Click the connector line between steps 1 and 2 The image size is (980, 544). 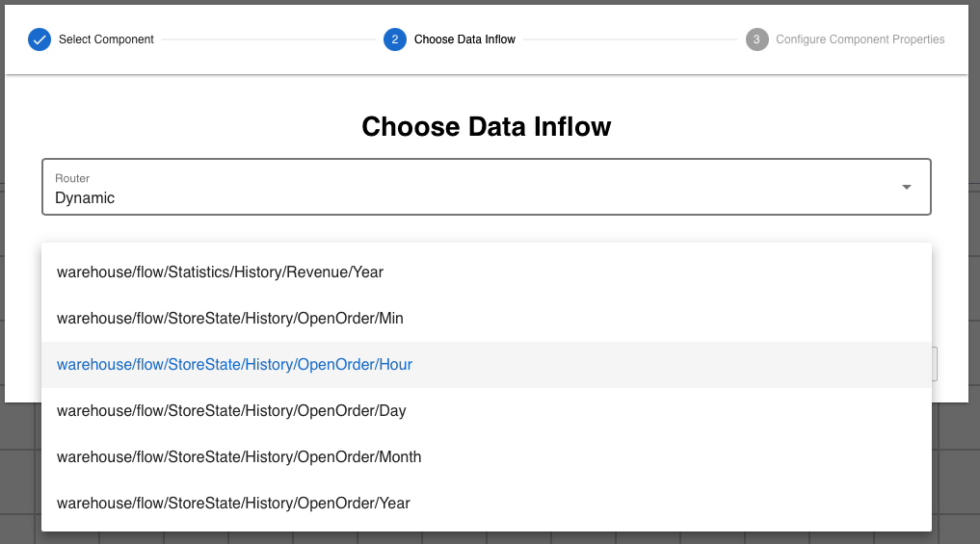click(268, 39)
